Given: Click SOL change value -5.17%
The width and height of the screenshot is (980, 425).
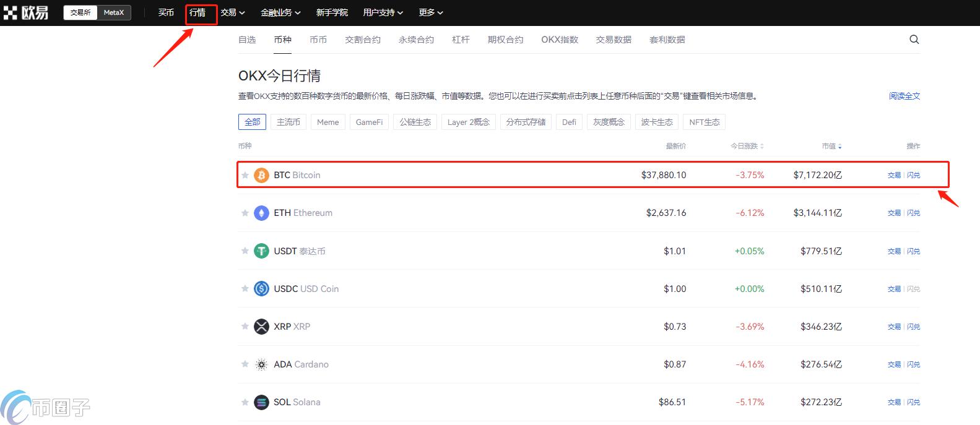Looking at the screenshot, I should (x=750, y=402).
